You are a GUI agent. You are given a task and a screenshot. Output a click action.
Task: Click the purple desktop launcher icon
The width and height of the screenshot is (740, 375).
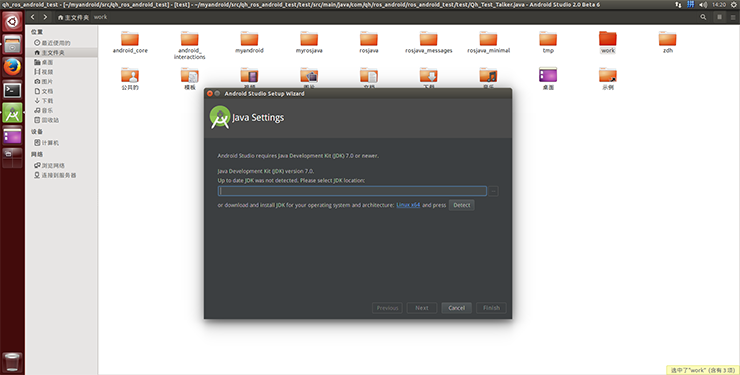coord(12,136)
